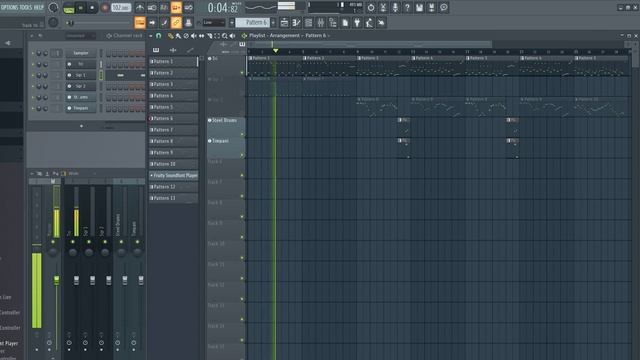Click the plugin plug icon in toolbar
Viewport: 640px width, 360px height.
pyautogui.click(x=357, y=23)
